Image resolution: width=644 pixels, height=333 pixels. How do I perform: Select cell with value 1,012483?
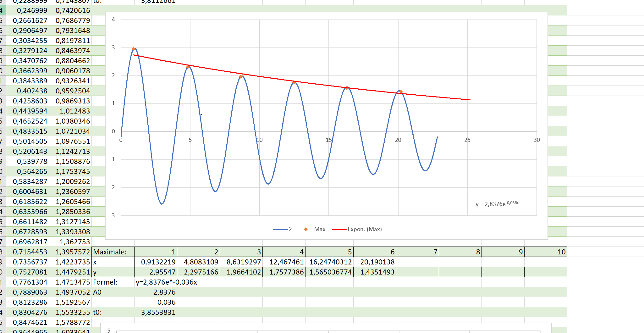point(70,111)
